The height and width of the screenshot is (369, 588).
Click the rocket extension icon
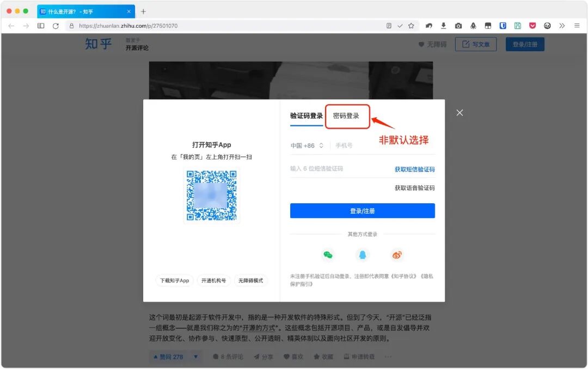(x=473, y=26)
